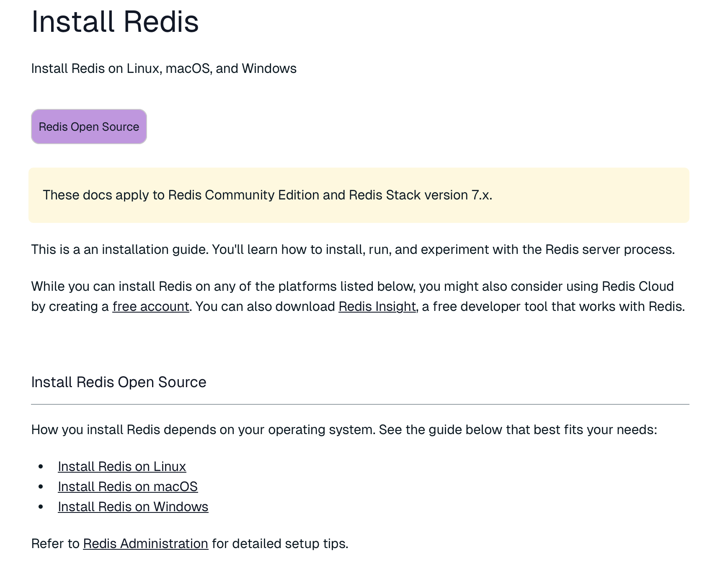728x564 pixels.
Task: Click paragraph line While you can install Redis
Action: tap(353, 287)
